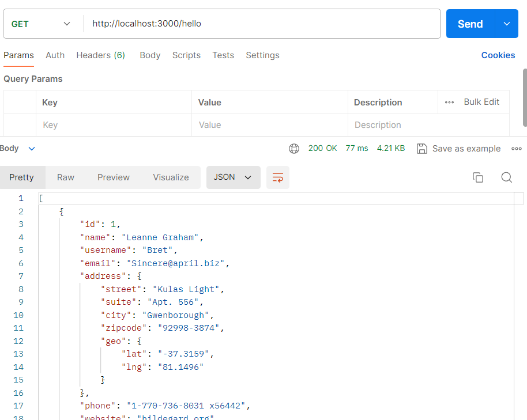The width and height of the screenshot is (527, 420).
Task: Open the Cookies manager
Action: coord(498,55)
